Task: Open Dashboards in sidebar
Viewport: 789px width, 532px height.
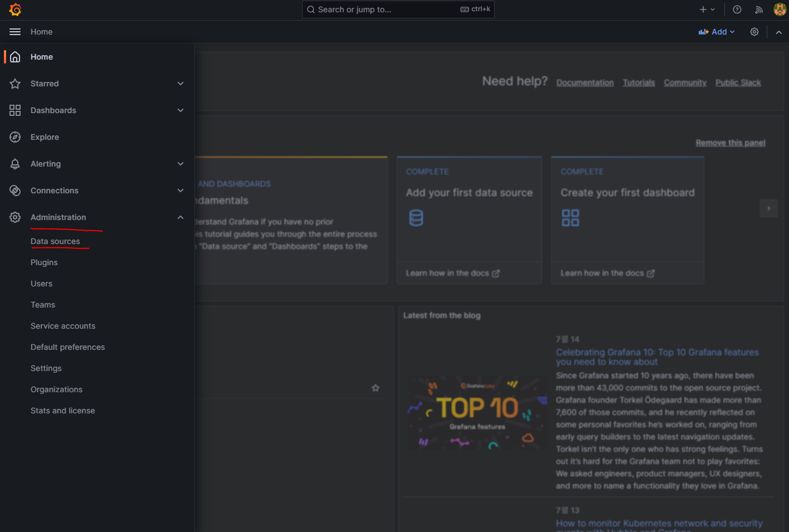Action: [x=53, y=110]
